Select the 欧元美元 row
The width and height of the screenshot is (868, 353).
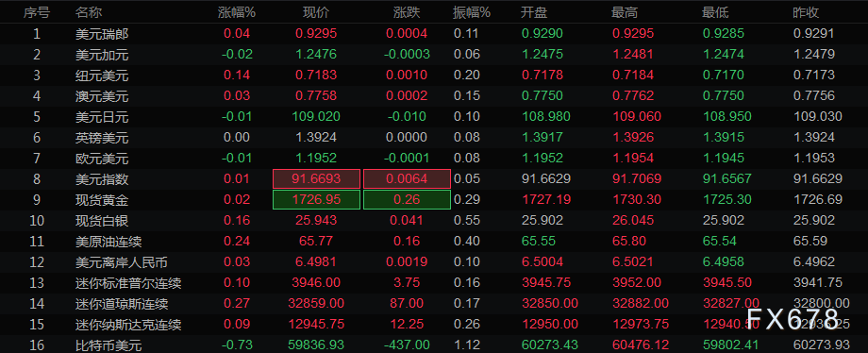(x=434, y=159)
